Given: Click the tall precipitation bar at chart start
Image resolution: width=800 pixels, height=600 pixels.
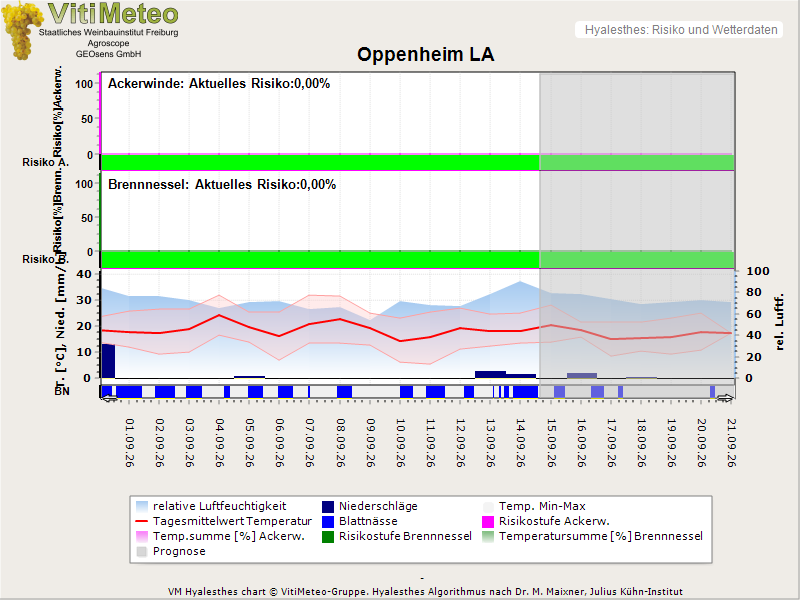Looking at the screenshot, I should [108, 361].
